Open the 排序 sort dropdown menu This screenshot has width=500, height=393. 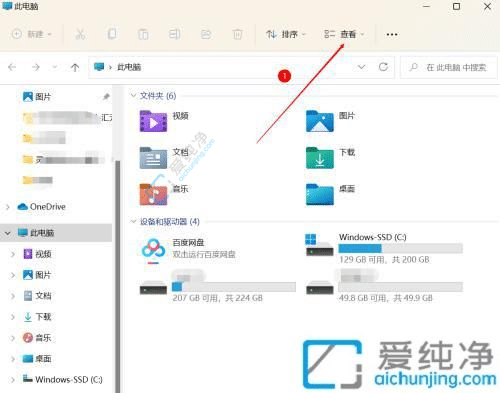(x=286, y=34)
